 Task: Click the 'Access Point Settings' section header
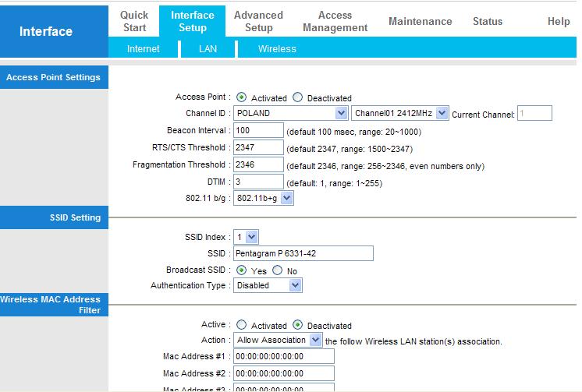tap(54, 77)
